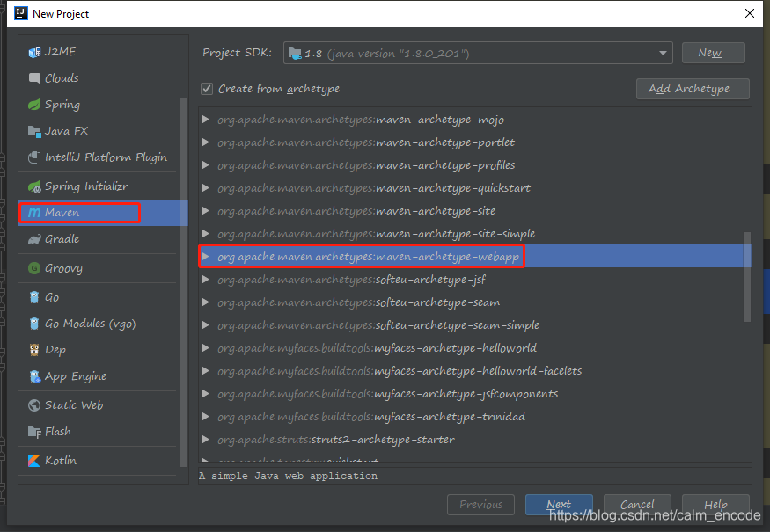Expand maven-archetype-site entry
This screenshot has height=532, width=770.
[x=206, y=210]
